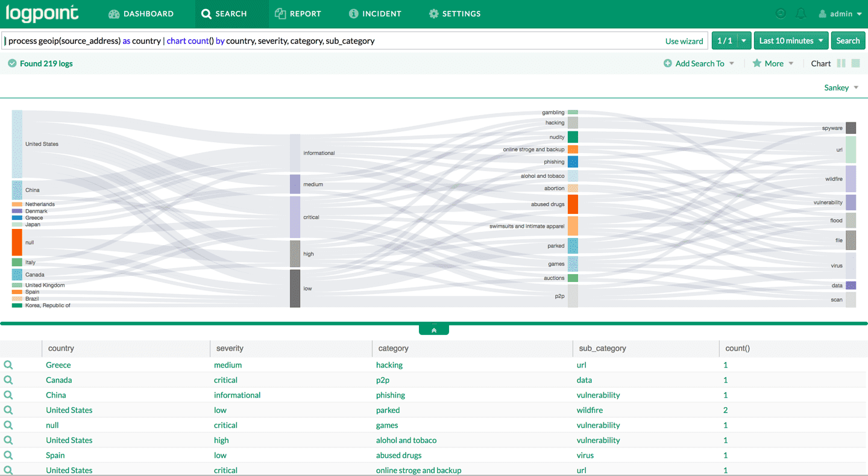Viewport: 868px width, 476px height.
Task: Click the Found 219 logs check icon
Action: pyautogui.click(x=12, y=63)
